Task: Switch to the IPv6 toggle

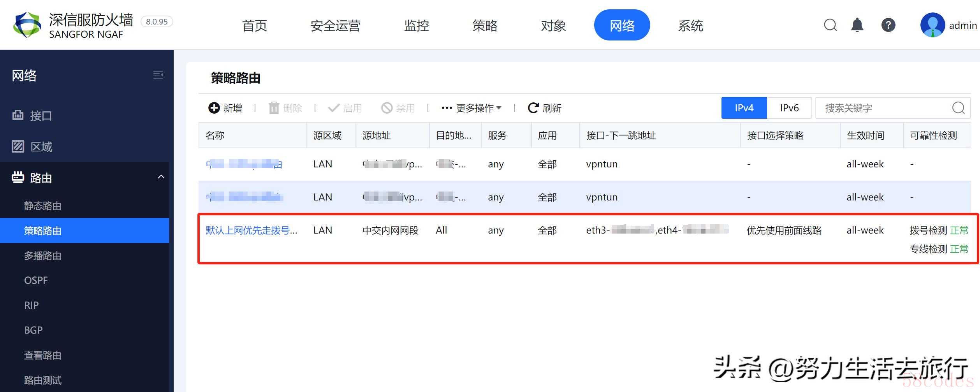Action: point(789,108)
